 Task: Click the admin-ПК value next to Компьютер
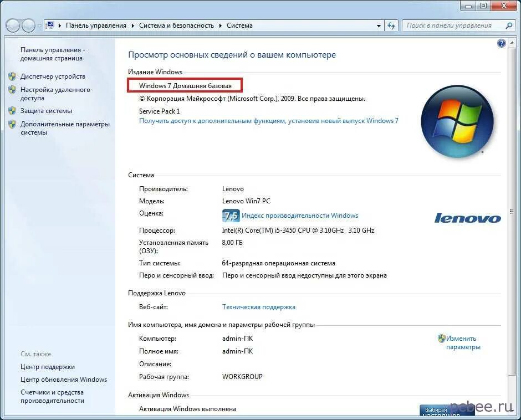point(237,339)
